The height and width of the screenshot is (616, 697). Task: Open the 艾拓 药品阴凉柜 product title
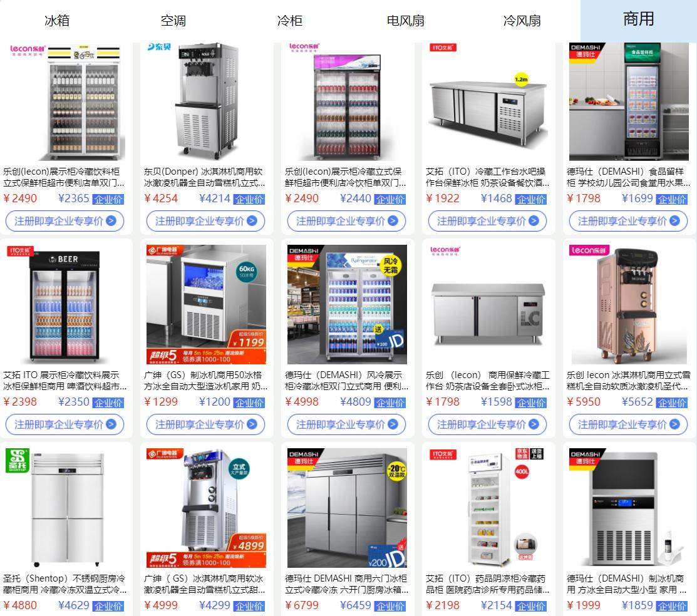[x=488, y=584]
